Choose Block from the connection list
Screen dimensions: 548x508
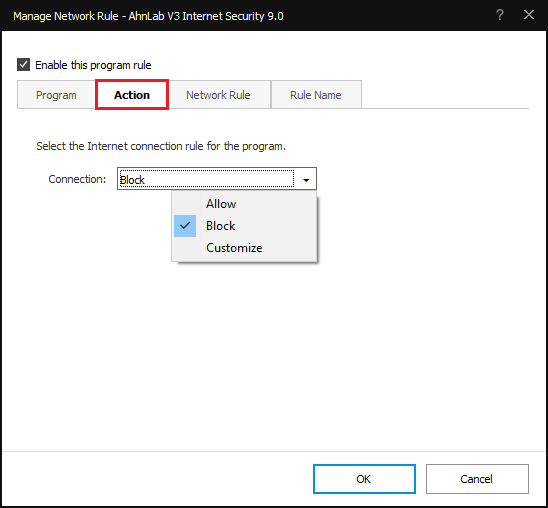tap(245, 226)
